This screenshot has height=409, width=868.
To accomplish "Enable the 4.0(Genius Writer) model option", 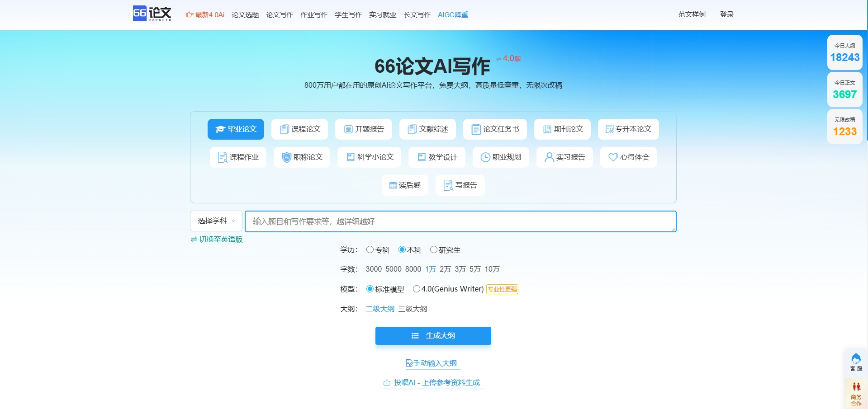I will [416, 289].
